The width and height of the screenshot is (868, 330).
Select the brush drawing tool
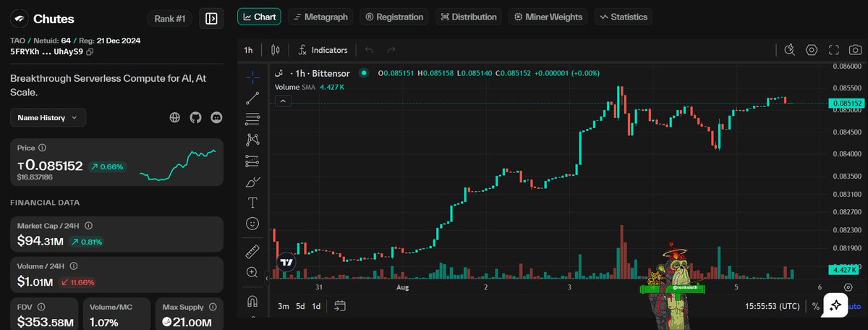click(252, 182)
